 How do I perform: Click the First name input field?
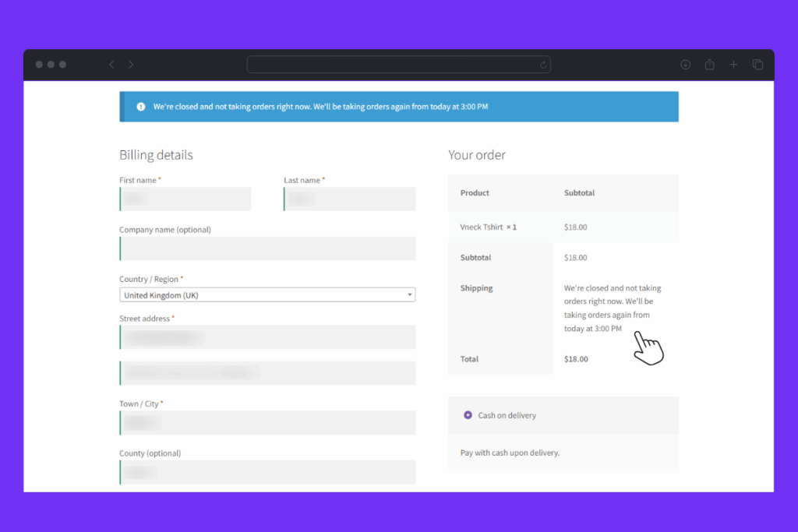click(x=185, y=199)
